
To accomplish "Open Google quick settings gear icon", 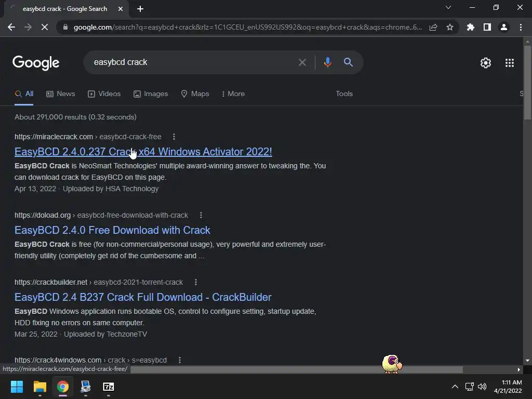I will click(x=486, y=63).
